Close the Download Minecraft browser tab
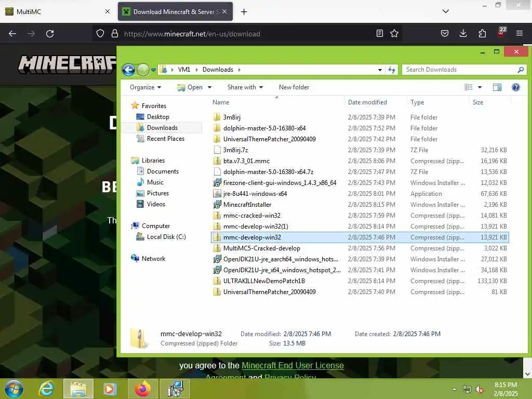 point(224,11)
